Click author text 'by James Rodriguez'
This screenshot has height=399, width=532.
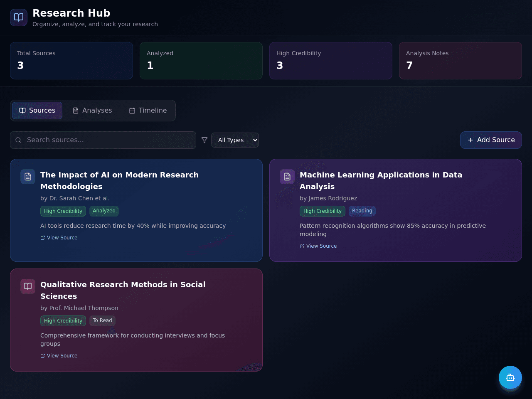(328, 198)
